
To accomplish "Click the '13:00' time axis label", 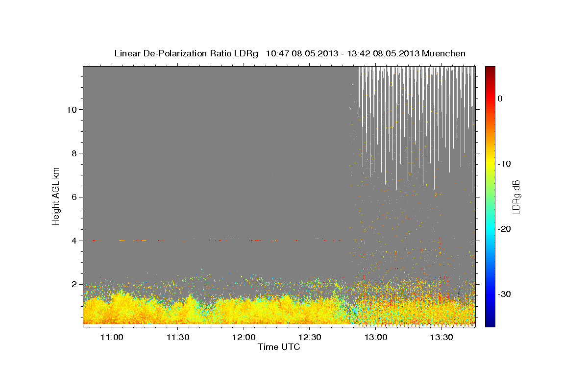I will [376, 338].
